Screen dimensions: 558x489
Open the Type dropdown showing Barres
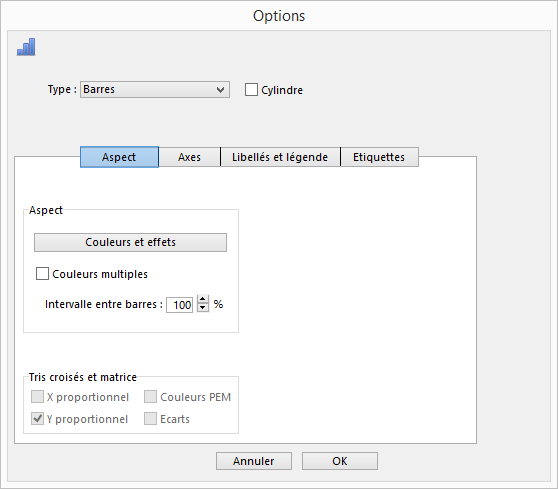point(155,89)
